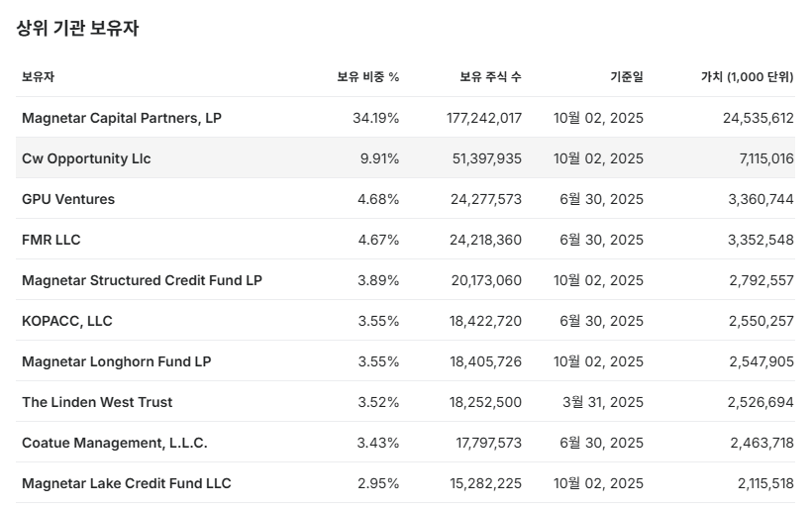Click share count 15,282,225
Image resolution: width=812 pixels, height=510 pixels.
[x=485, y=483]
